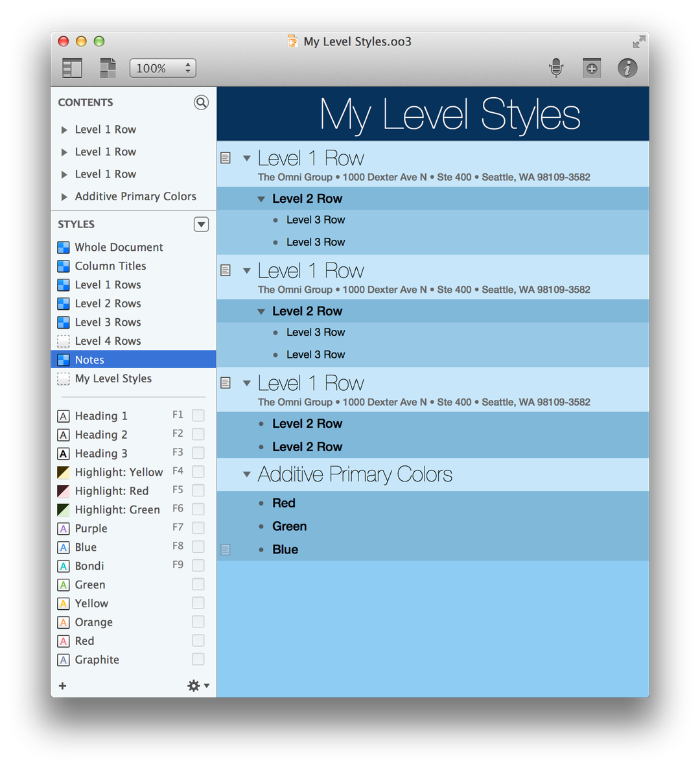
Task: Click the Green named style icon
Action: pyautogui.click(x=63, y=585)
